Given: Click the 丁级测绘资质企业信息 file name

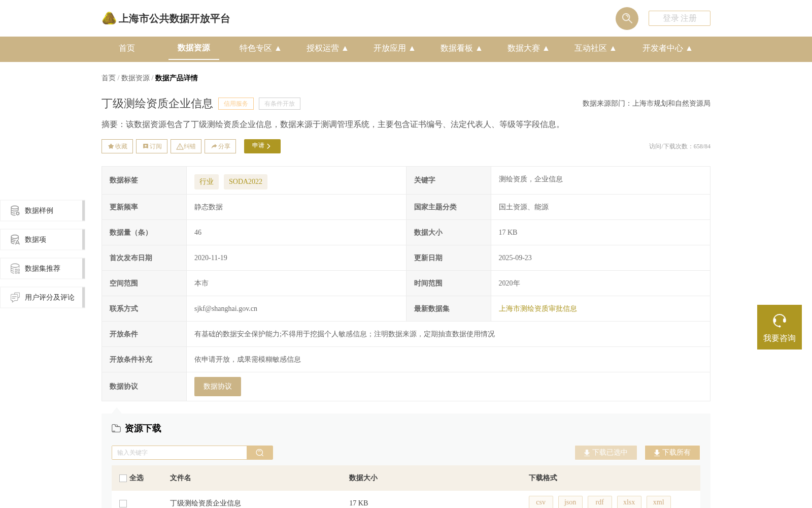Looking at the screenshot, I should [x=206, y=503].
